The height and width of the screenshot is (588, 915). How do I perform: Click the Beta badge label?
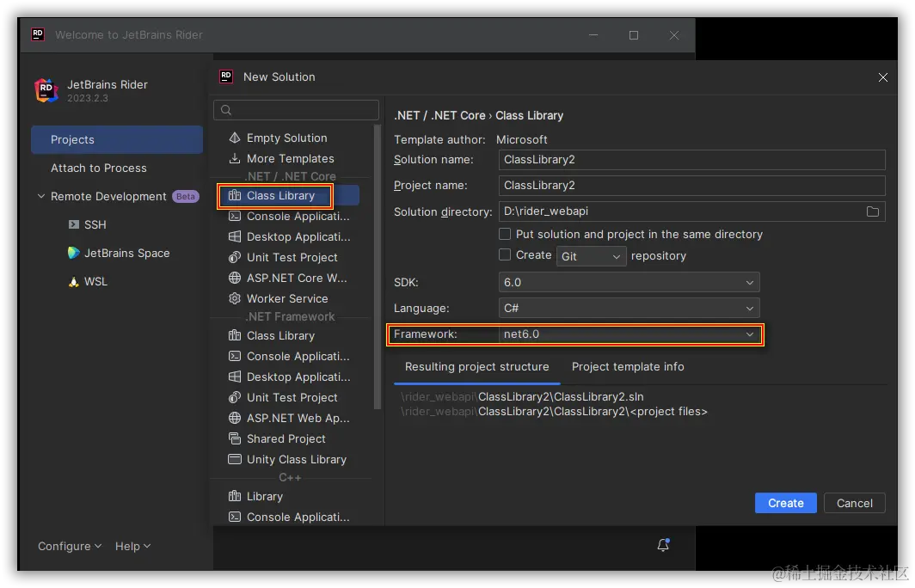186,197
